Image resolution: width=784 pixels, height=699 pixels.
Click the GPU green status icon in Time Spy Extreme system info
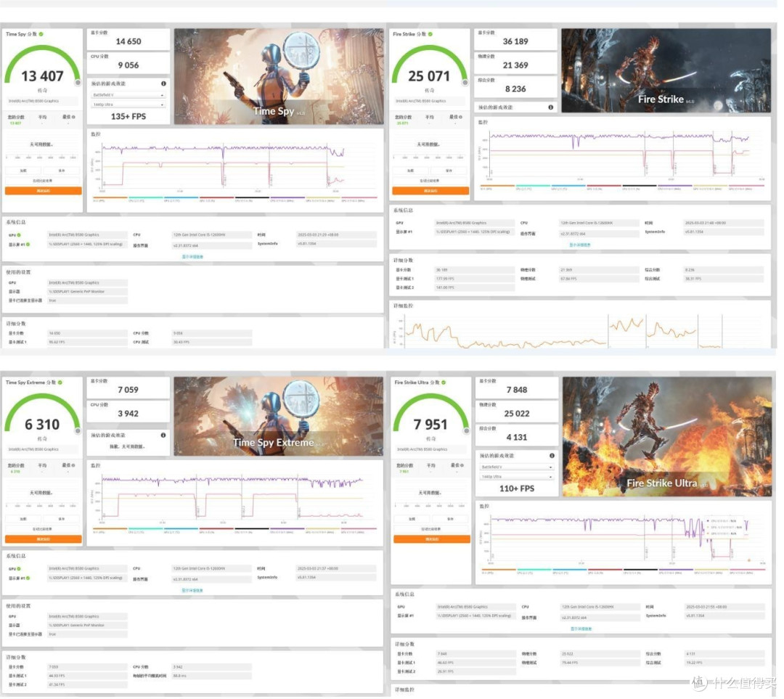19,569
